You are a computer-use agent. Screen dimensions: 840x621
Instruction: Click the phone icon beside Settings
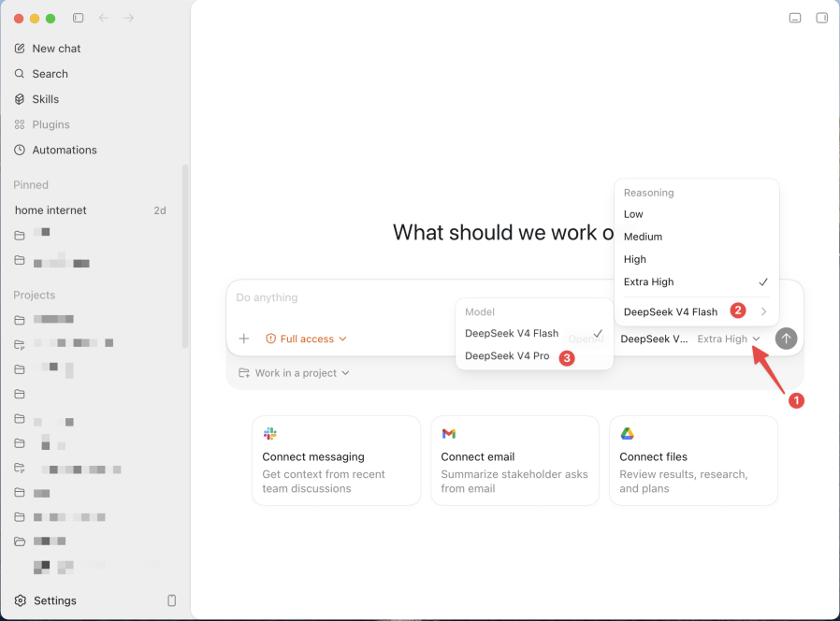tap(171, 600)
